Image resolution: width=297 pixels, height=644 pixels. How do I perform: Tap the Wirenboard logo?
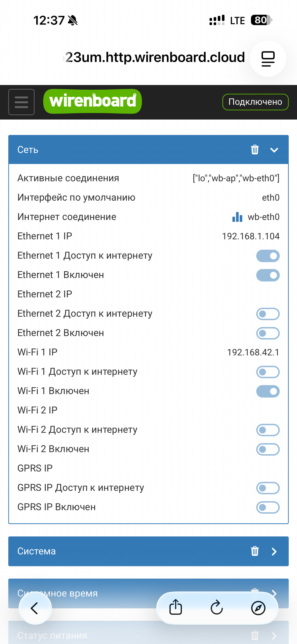coord(93,101)
